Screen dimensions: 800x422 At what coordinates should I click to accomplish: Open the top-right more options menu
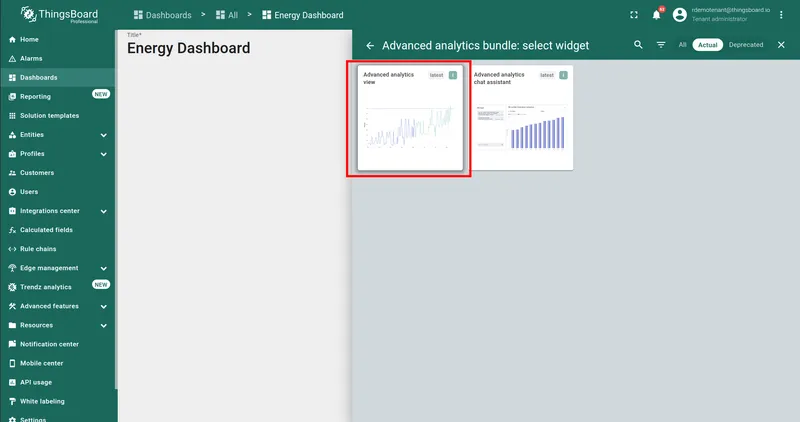pyautogui.click(x=781, y=15)
